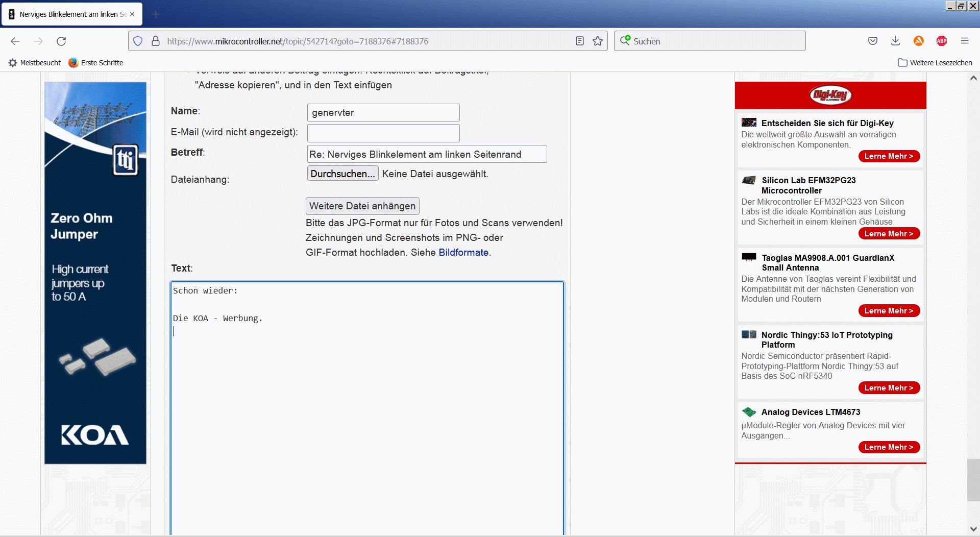
Task: Go back to the previous page
Action: [15, 41]
